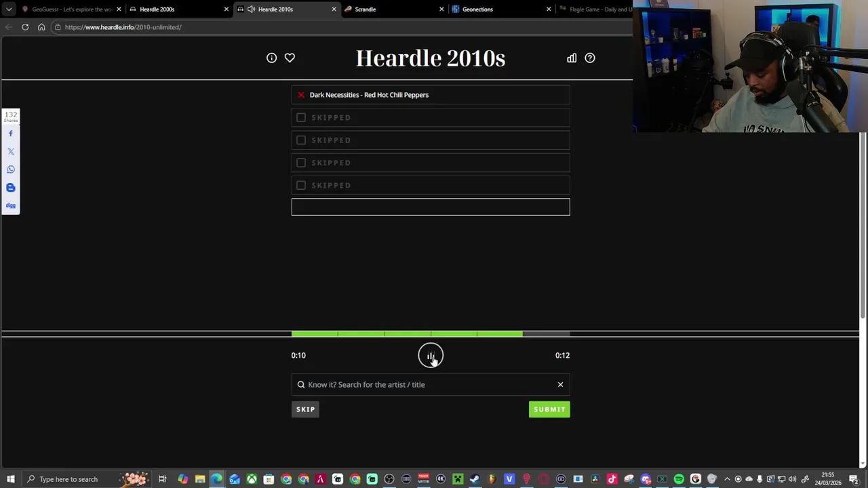868x488 pixels.
Task: Open Task View on the taskbar
Action: [162, 479]
